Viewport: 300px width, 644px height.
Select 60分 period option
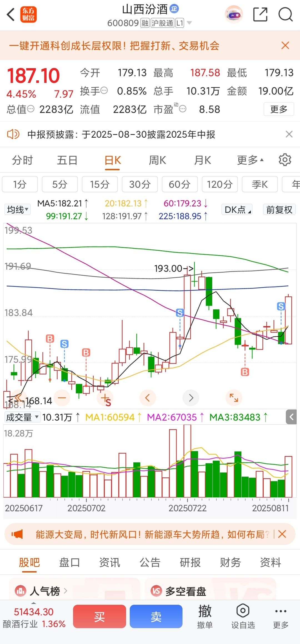(x=180, y=184)
